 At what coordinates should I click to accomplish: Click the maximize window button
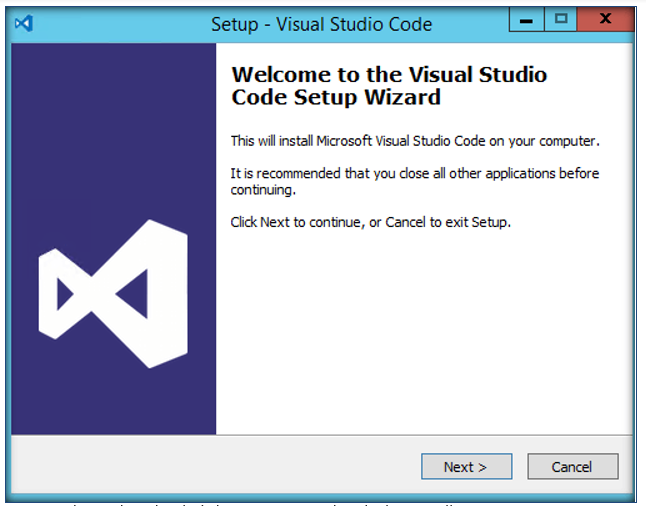561,19
